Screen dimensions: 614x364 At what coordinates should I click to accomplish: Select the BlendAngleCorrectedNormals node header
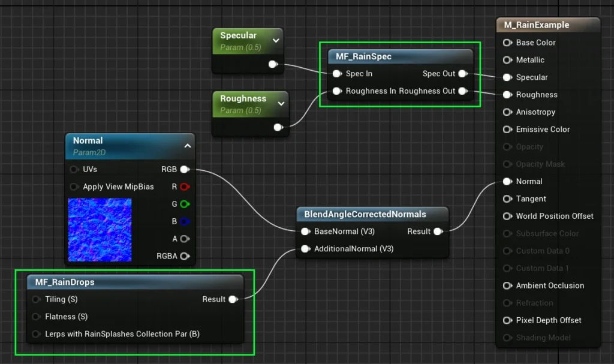pyautogui.click(x=365, y=214)
